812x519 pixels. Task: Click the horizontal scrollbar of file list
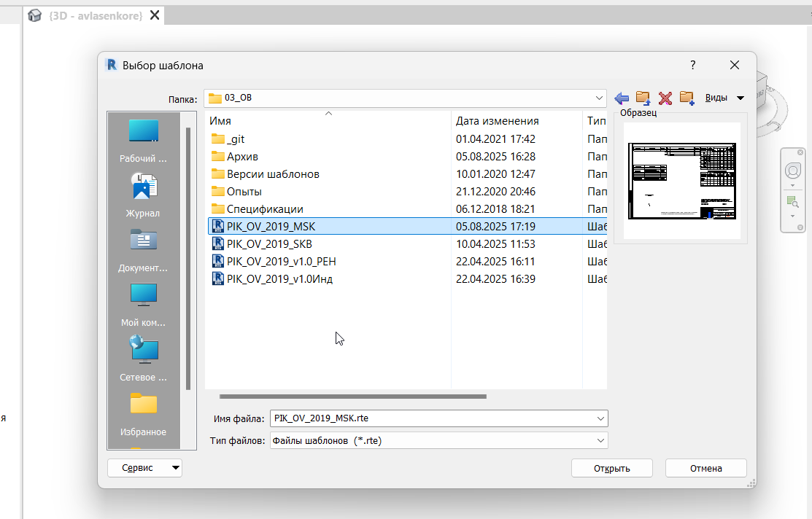click(352, 397)
